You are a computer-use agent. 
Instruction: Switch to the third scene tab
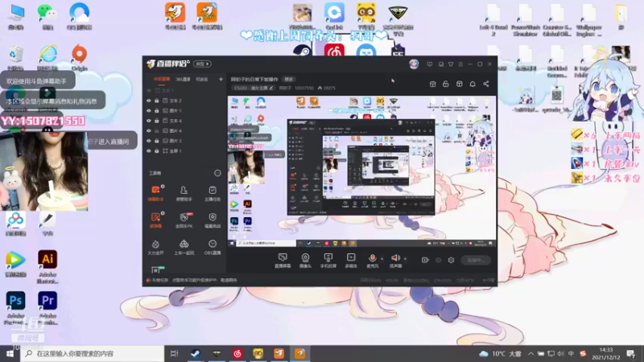[202, 79]
